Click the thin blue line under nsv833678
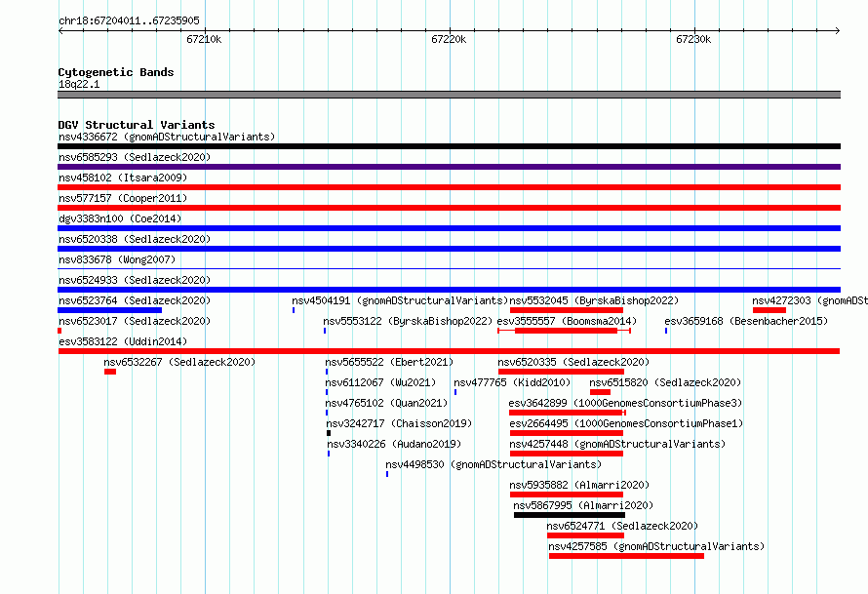 [x=449, y=269]
